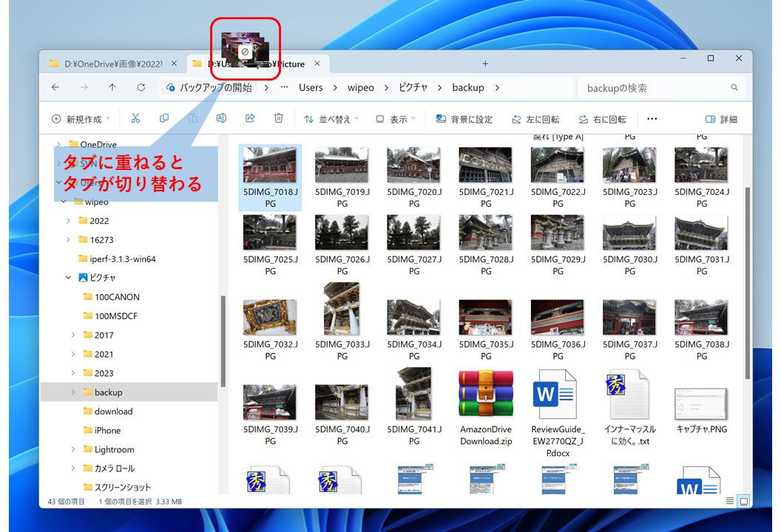Select iperf-3.1.3-win64 folder in tree
The width and height of the screenshot is (781, 532).
pyautogui.click(x=117, y=259)
